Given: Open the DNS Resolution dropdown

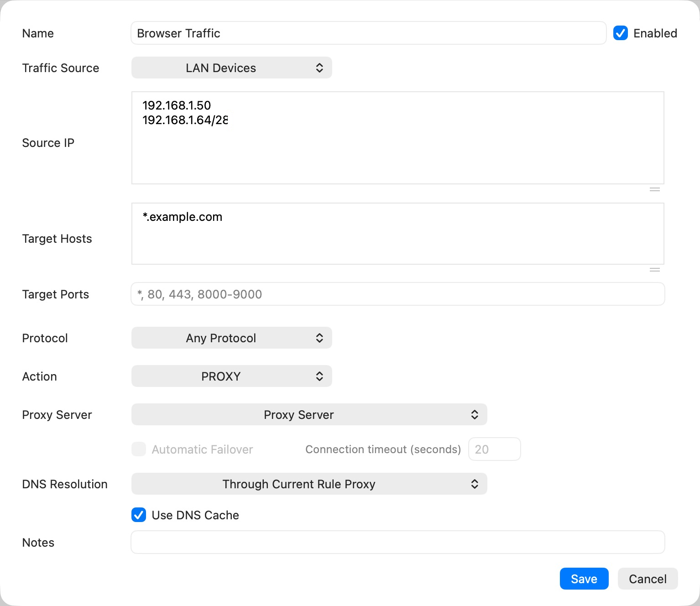Looking at the screenshot, I should [309, 484].
